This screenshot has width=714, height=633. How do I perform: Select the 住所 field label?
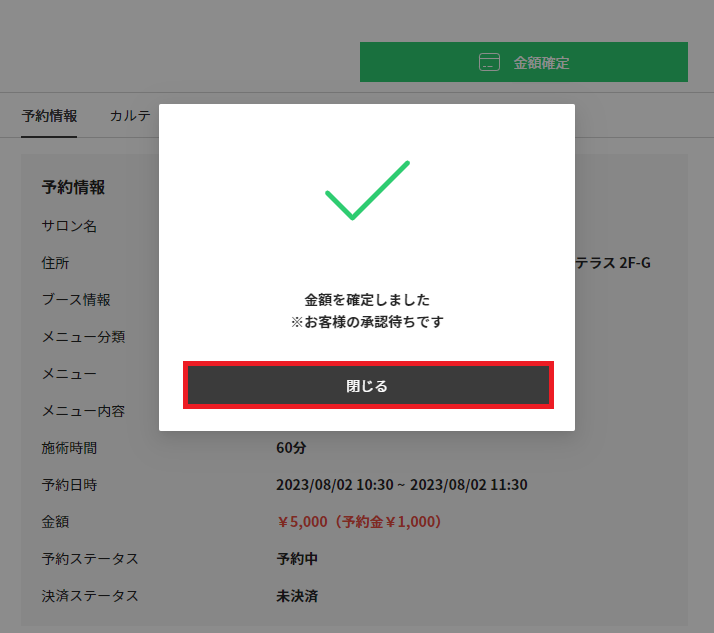[55, 263]
